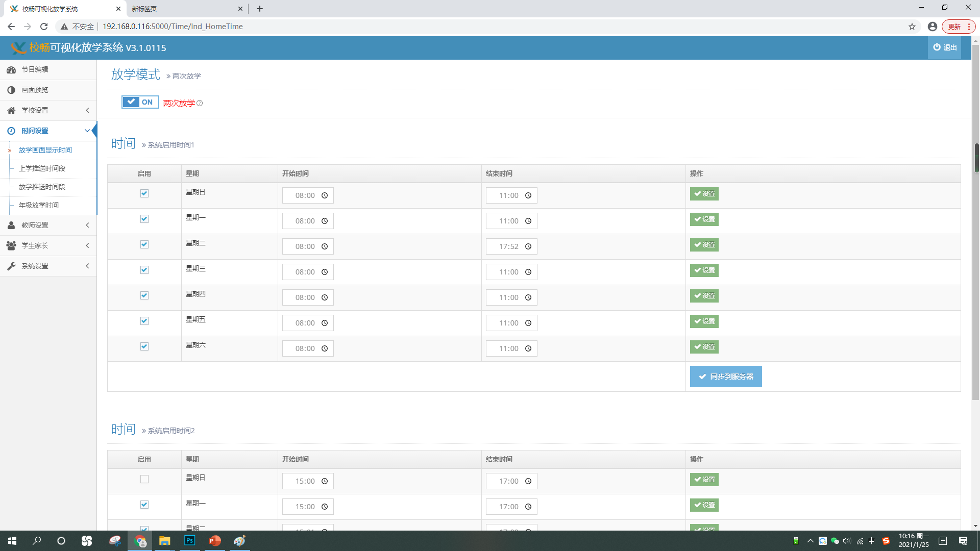Toggle the 两次放学 ON switch
The width and height of the screenshot is (980, 551).
(140, 102)
